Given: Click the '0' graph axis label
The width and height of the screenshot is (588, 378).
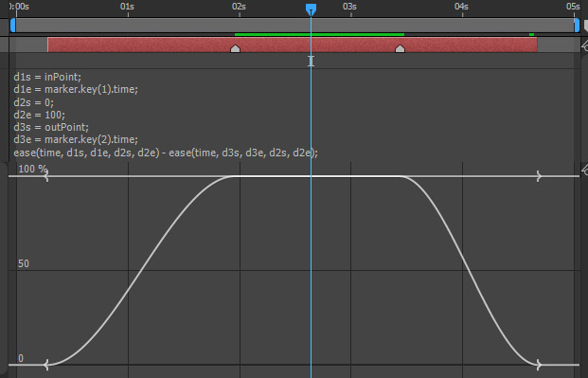Looking at the screenshot, I should pyautogui.click(x=21, y=358).
